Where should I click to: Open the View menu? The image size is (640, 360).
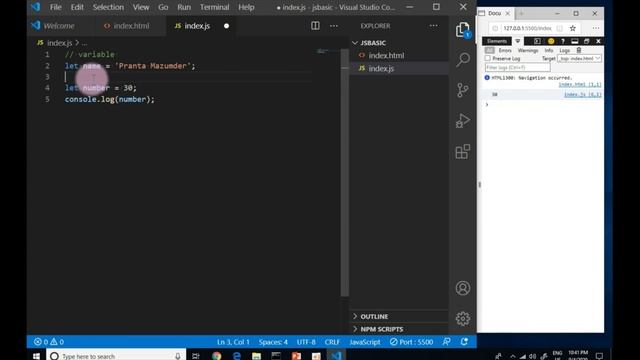[x=141, y=7]
